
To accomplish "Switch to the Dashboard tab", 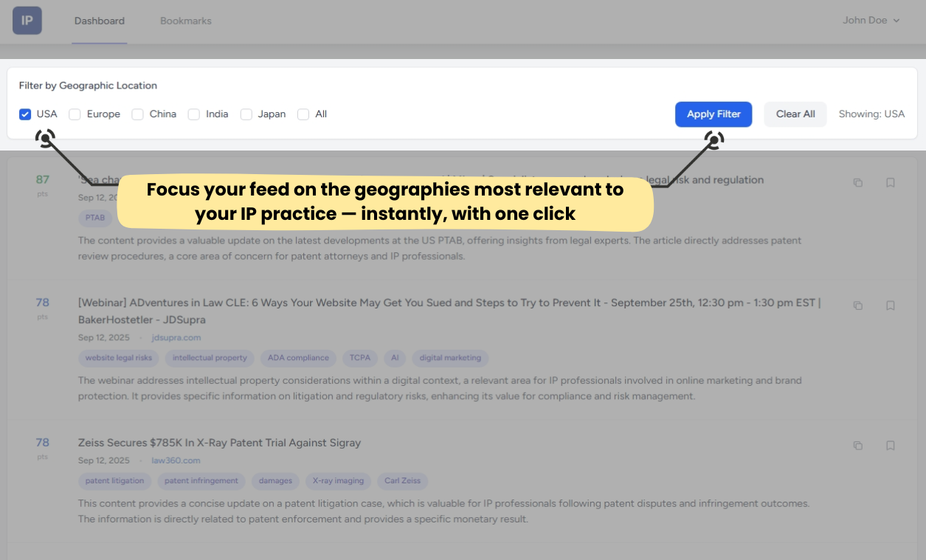I will [100, 21].
